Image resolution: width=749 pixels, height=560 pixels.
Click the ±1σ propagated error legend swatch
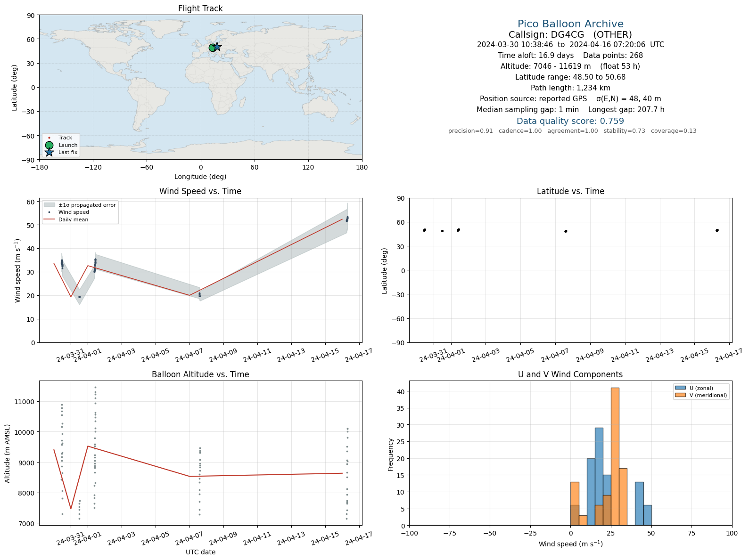pos(49,205)
